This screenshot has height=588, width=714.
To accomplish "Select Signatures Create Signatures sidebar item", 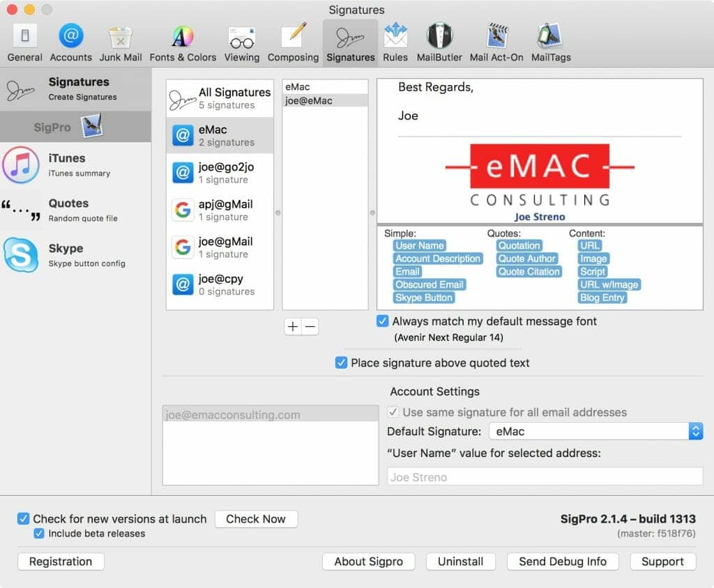I will coord(75,88).
